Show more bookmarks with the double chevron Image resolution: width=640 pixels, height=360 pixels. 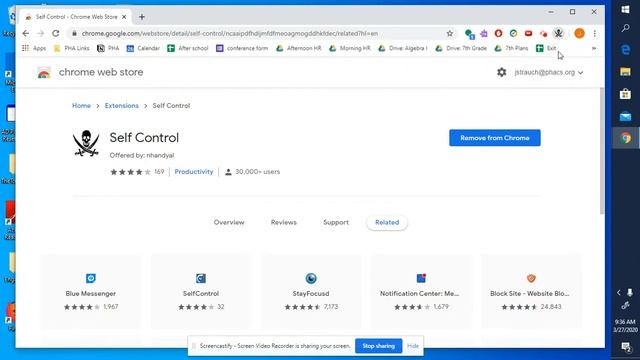[594, 48]
